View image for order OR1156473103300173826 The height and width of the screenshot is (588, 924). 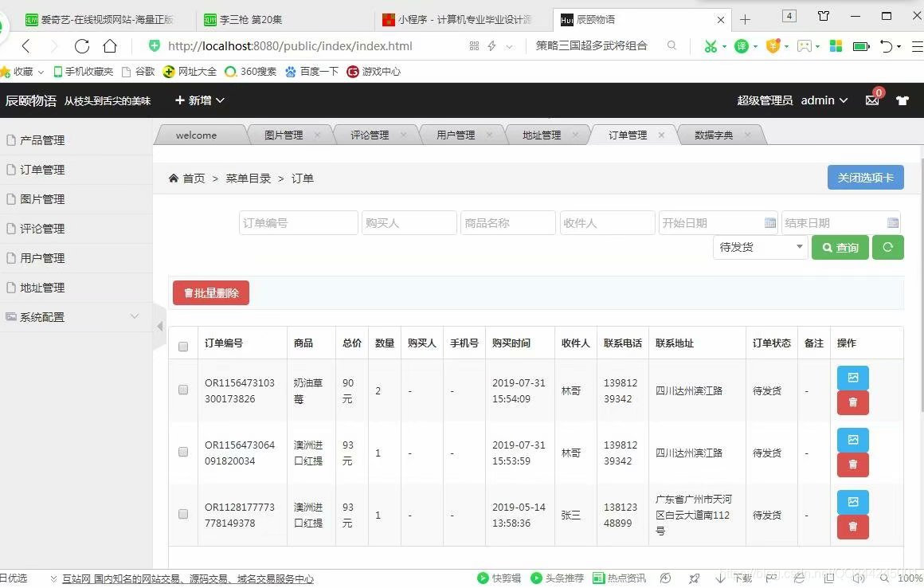[x=852, y=378]
